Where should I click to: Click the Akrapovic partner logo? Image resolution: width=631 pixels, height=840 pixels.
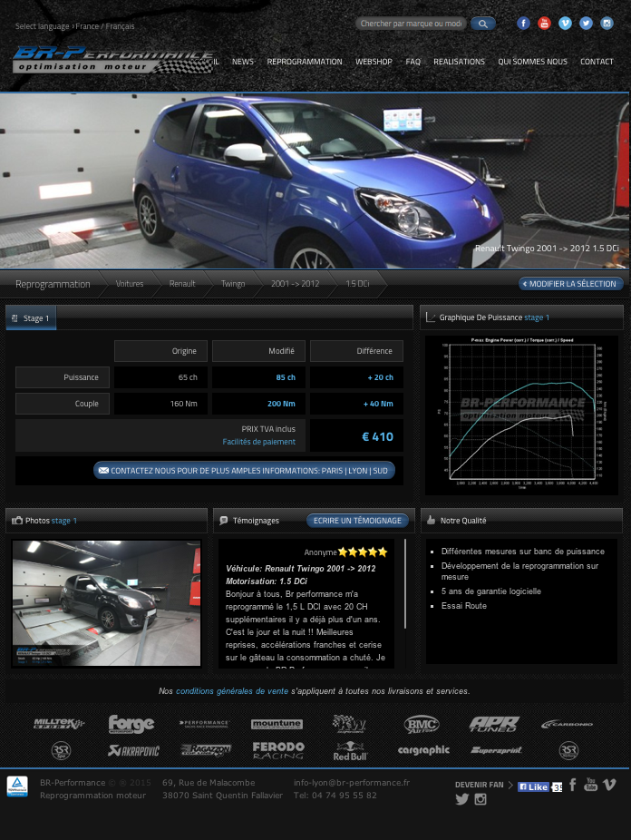point(133,750)
